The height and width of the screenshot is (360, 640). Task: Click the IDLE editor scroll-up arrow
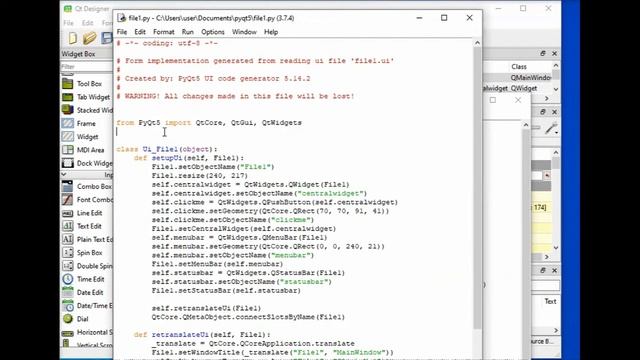[x=477, y=43]
